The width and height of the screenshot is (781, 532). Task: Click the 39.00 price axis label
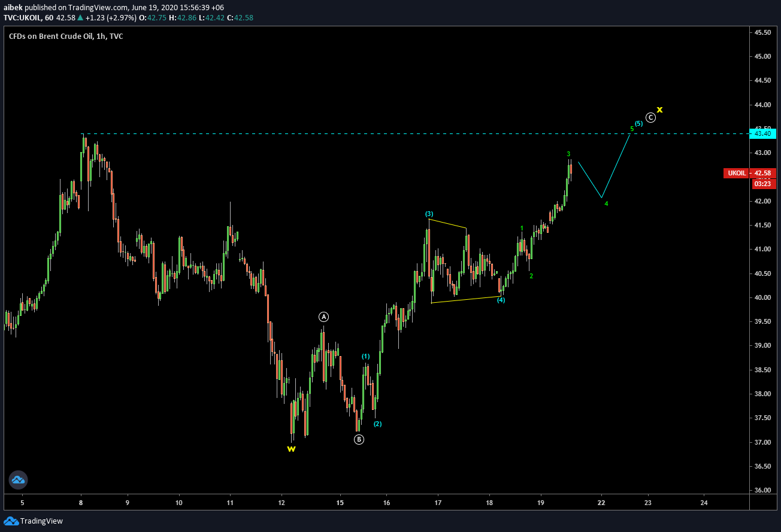[x=762, y=345]
